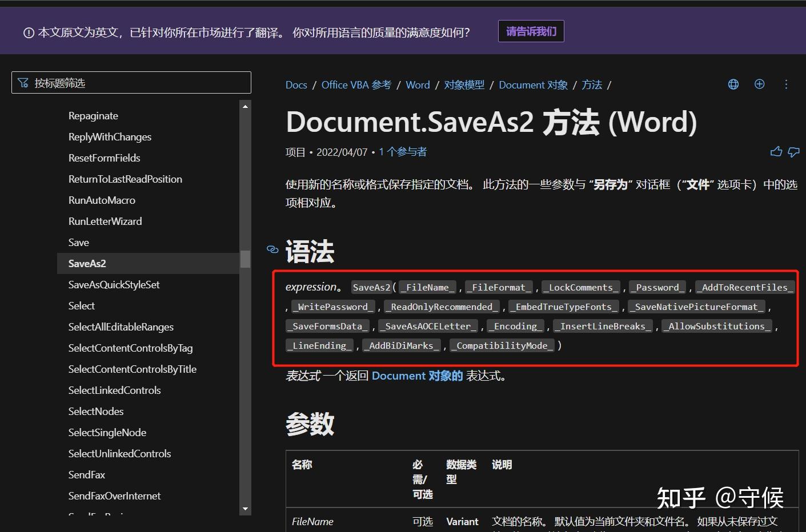
Task: Select RunLetterWizard in the sidebar
Action: tap(105, 221)
